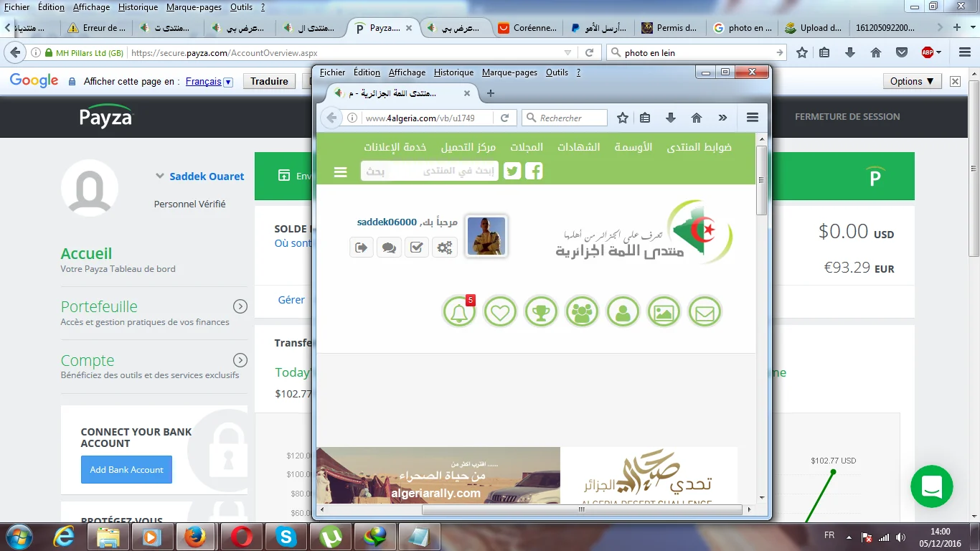Click the forum Facebook icon
This screenshot has height=551, width=980.
point(534,171)
